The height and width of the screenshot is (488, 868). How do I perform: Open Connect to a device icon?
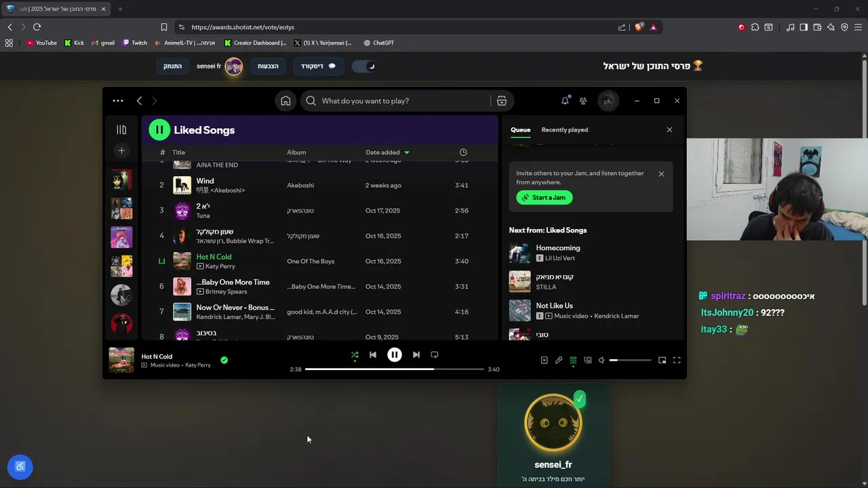click(x=587, y=361)
